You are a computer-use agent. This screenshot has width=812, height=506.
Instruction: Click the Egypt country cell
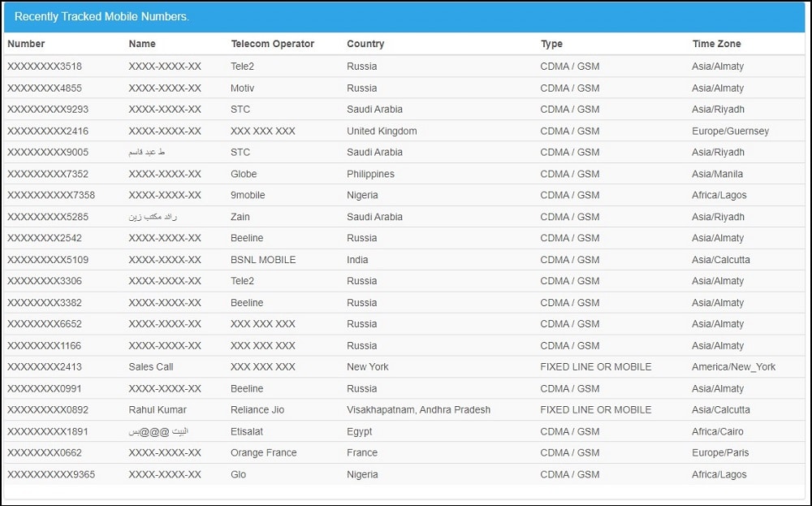(x=360, y=431)
